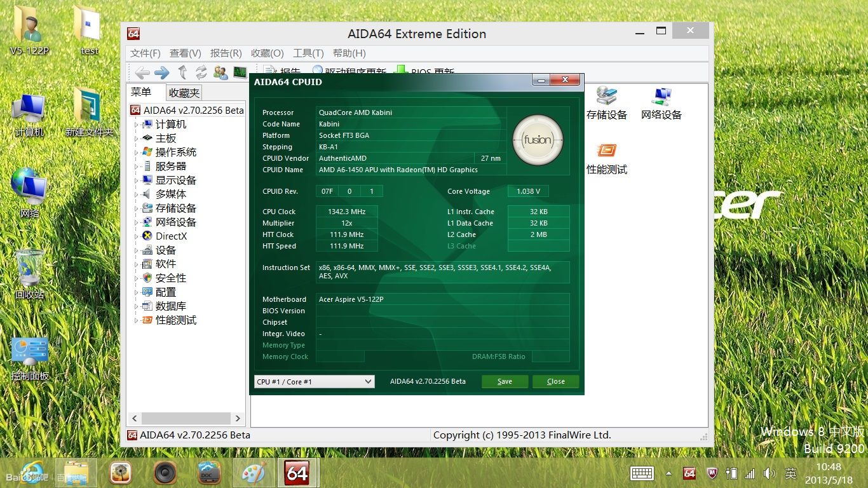
Task: Open the 新建文件夹 desktop folder
Action: (89, 112)
